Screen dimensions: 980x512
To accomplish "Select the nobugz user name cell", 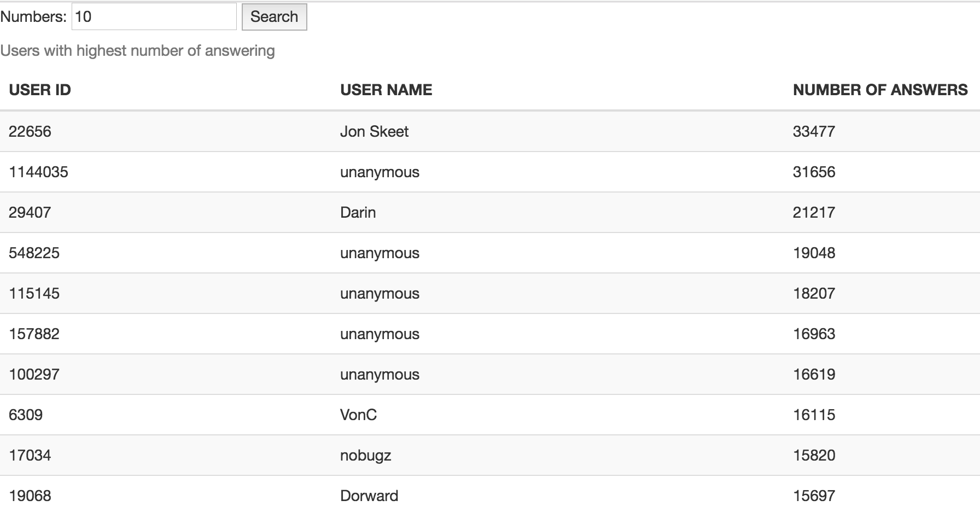I will (365, 455).
